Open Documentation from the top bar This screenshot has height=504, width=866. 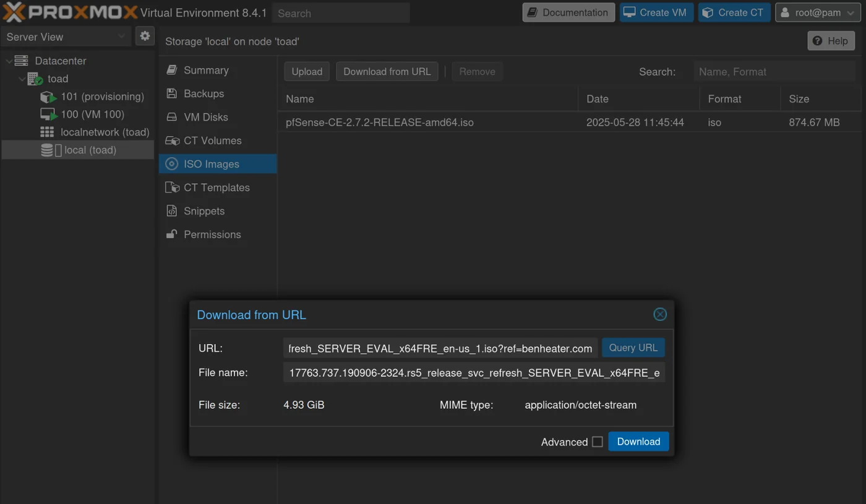(568, 12)
